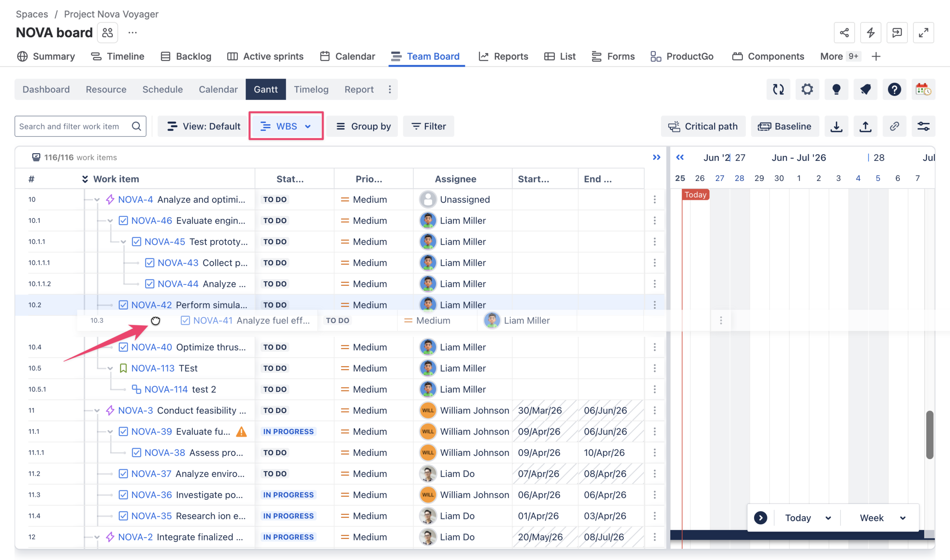This screenshot has width=950, height=560.
Task: Switch to the Dashboard sub-tab
Action: tap(46, 89)
